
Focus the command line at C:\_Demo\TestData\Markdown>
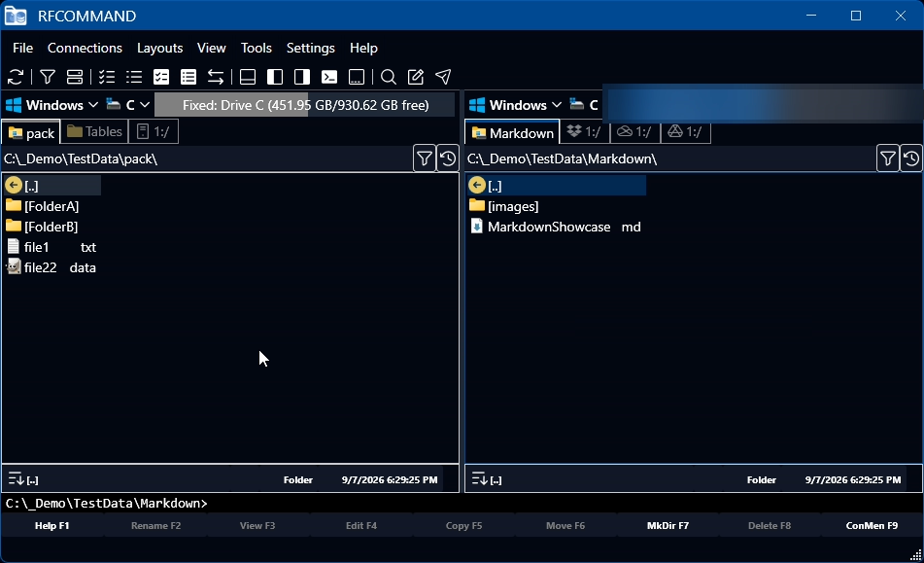pyautogui.click(x=462, y=503)
